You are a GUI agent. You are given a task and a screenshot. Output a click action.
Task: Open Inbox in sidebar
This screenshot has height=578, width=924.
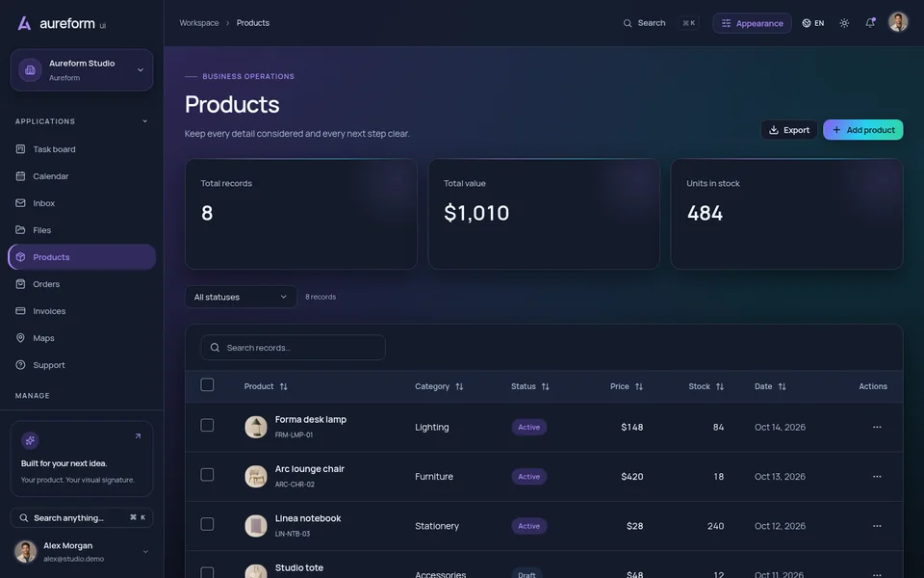82,203
